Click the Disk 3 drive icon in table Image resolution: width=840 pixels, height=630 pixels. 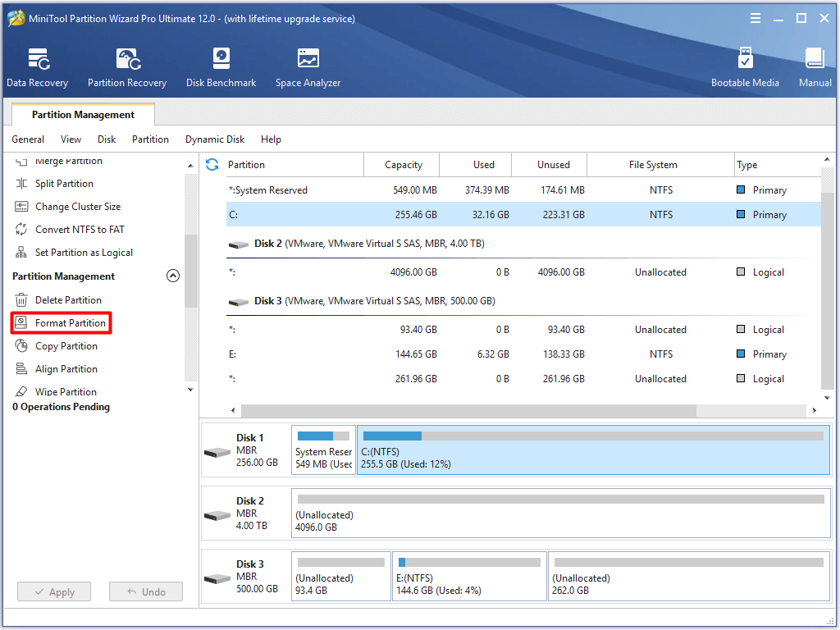pos(239,302)
